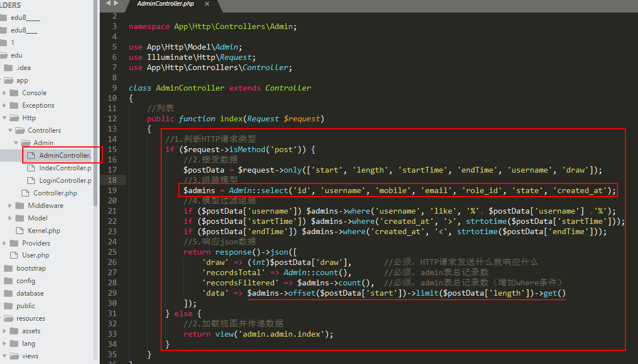Click the Console folder icon

click(x=14, y=93)
